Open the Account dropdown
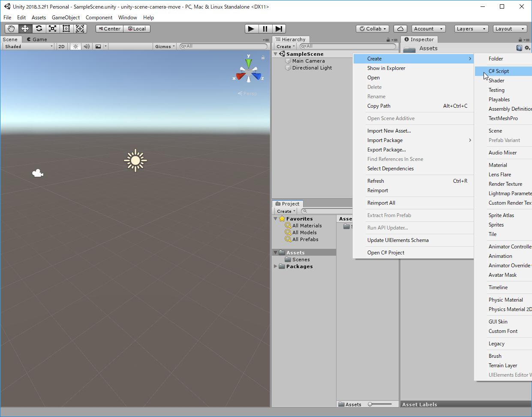The width and height of the screenshot is (532, 417). pos(428,29)
